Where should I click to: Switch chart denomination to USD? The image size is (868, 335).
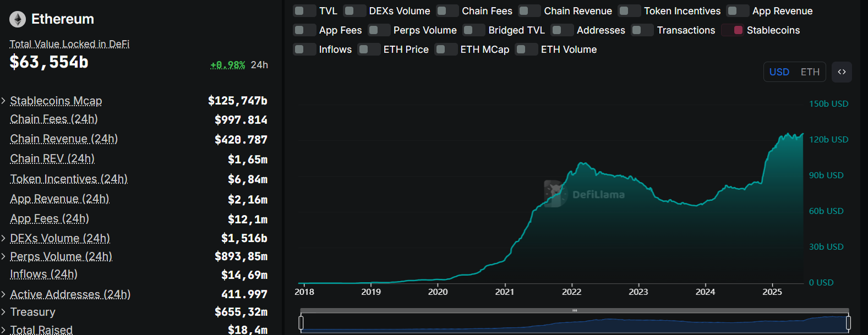(x=779, y=72)
